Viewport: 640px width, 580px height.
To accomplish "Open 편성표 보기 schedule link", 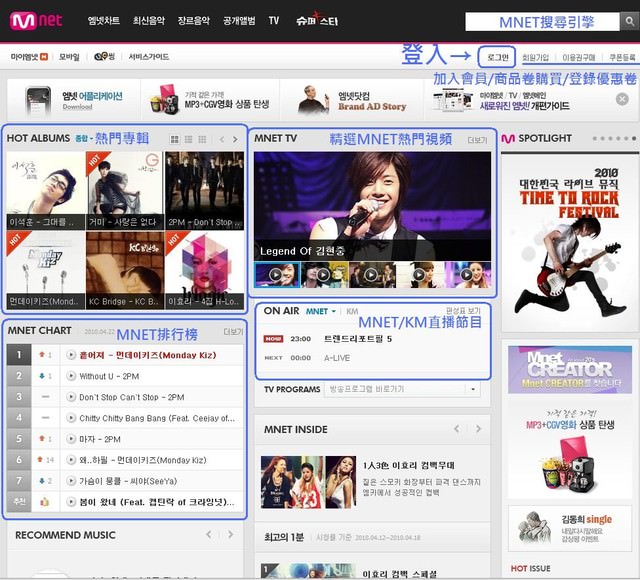I will point(463,311).
